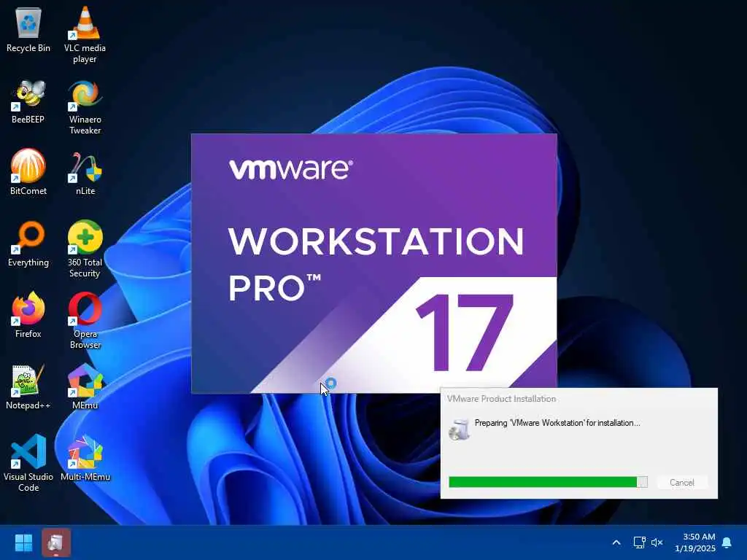This screenshot has height=560, width=747.
Task: Click the installer disc icon in dialog
Action: point(460,429)
